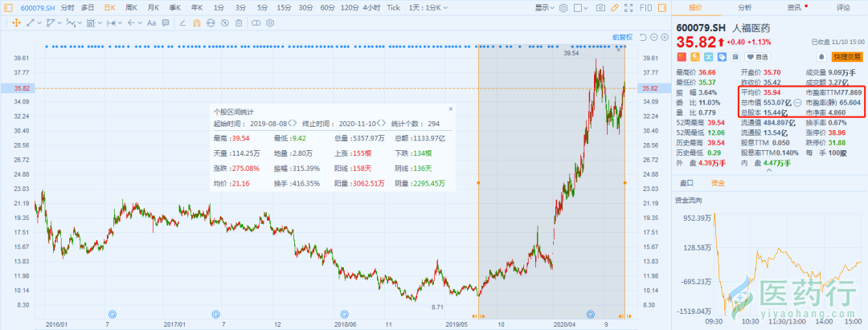Screen dimensions: 868x330
Task: Reset chart zoom with undo arrow
Action: pos(643,37)
